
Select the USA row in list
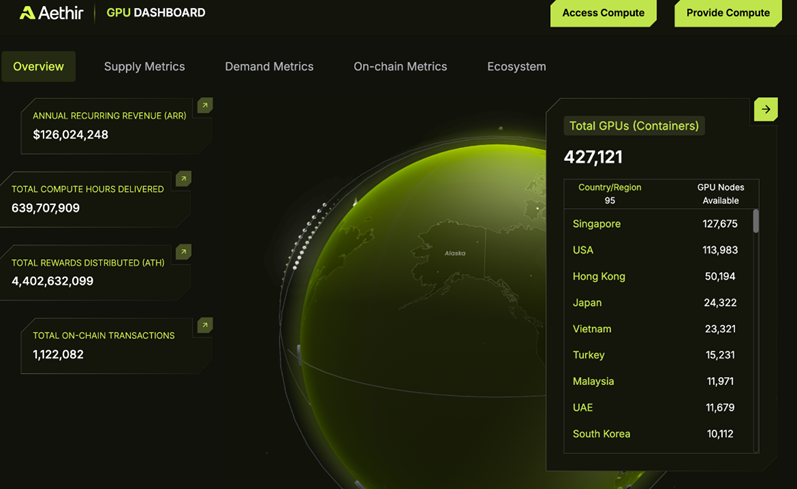(583, 250)
